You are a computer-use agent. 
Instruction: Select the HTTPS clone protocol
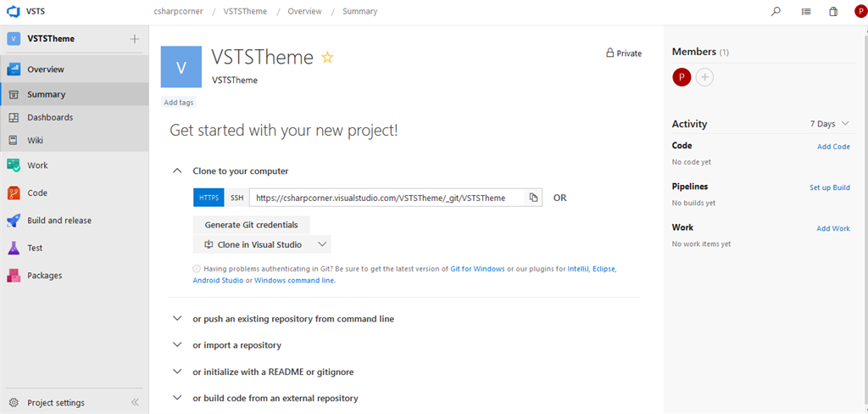coord(209,198)
